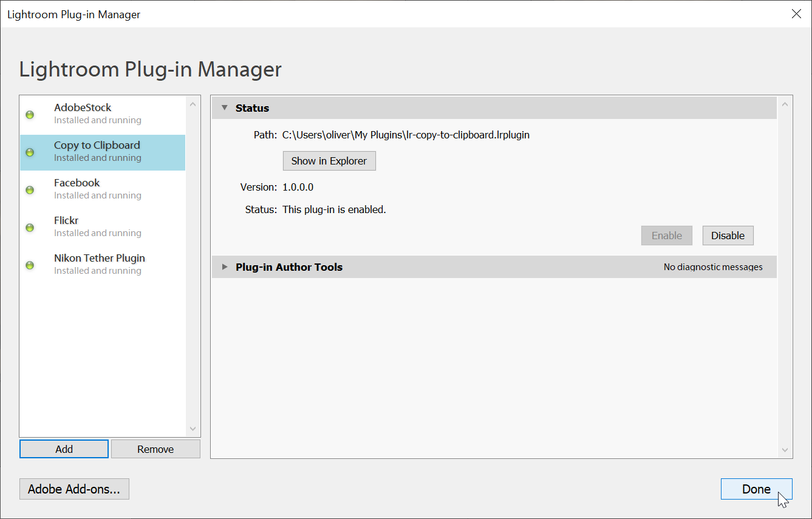Click the plug-in list scroll up arrow
The width and height of the screenshot is (812, 519).
click(193, 104)
